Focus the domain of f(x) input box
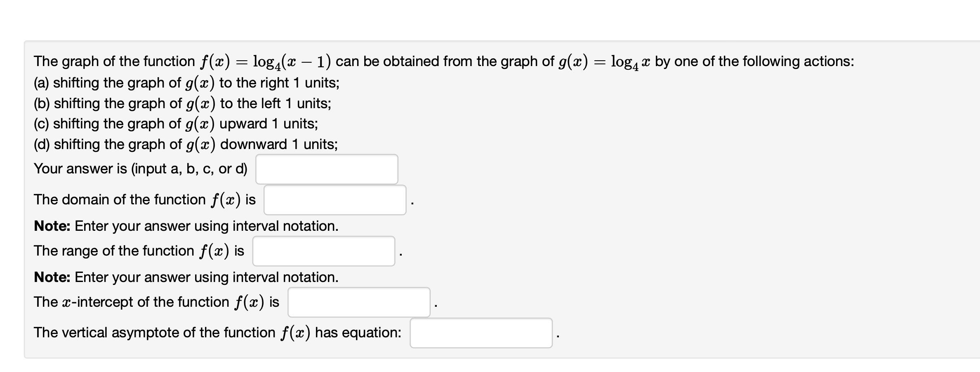This screenshot has width=980, height=372. coord(335,200)
